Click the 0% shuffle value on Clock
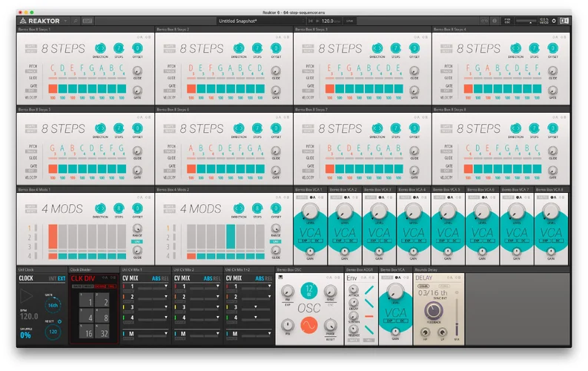The image size is (588, 371). pos(25,335)
